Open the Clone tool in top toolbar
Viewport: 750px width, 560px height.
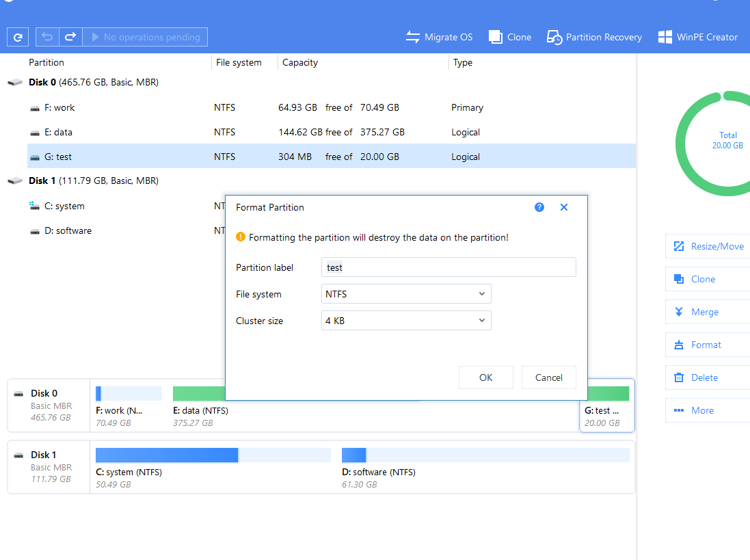click(x=510, y=37)
